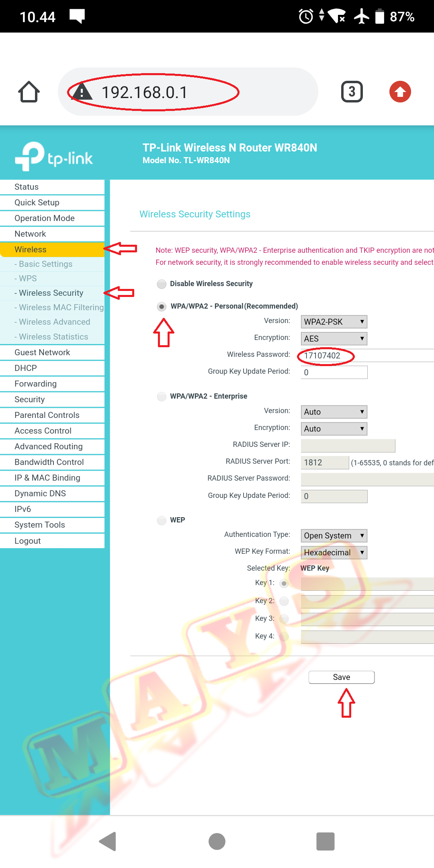Open the Authentication Type Open System dropdown

334,536
